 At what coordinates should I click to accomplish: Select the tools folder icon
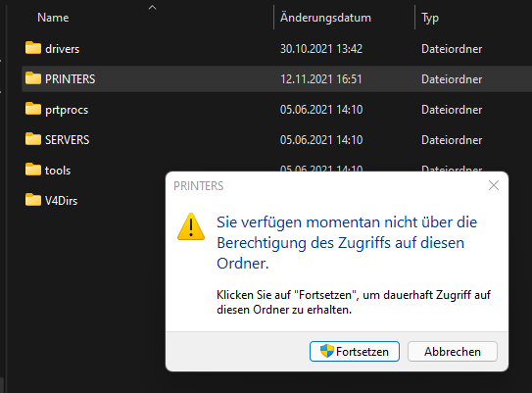coord(33,170)
